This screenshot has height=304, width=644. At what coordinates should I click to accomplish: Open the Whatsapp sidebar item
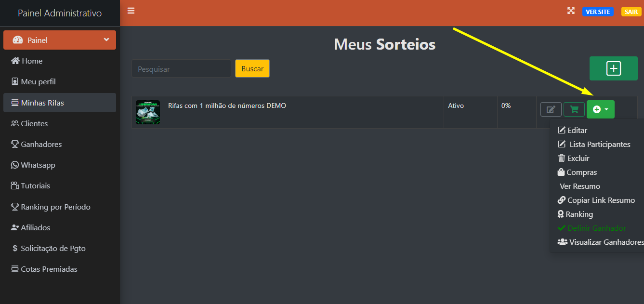pyautogui.click(x=60, y=165)
